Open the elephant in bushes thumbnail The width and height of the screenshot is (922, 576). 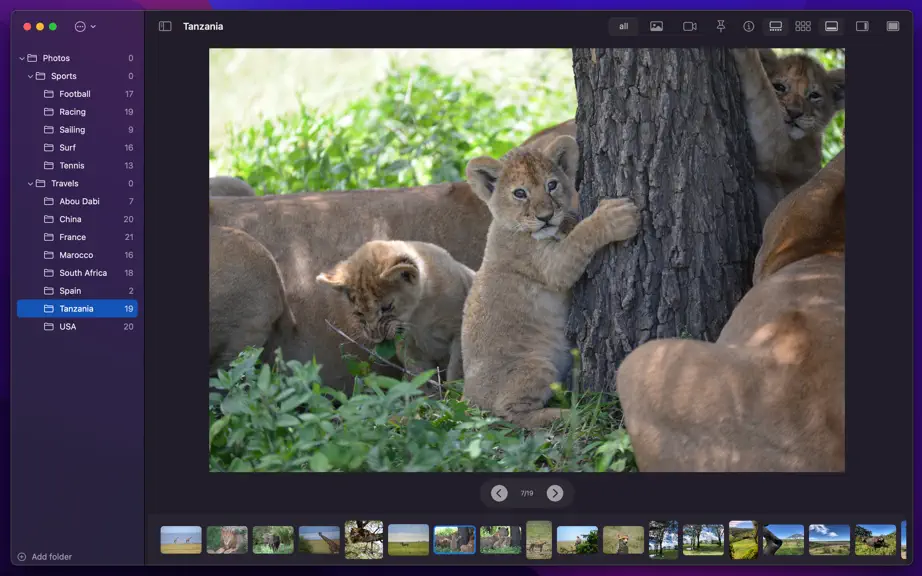273,540
